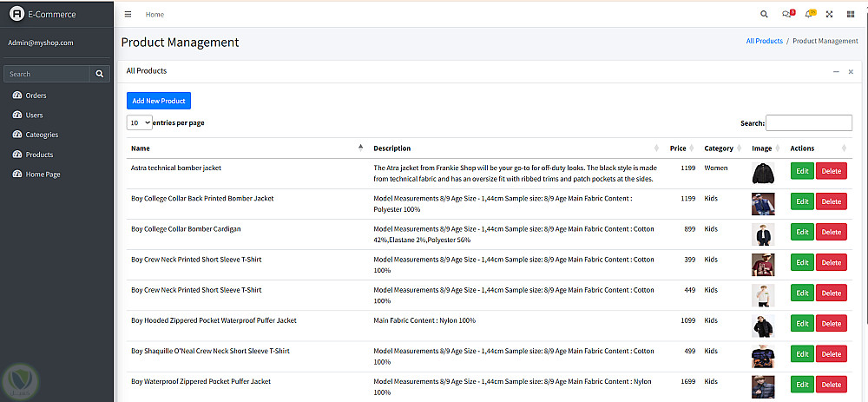Screen dimensions: 868x402
Task: Click the sidebar search magnifier button
Action: [101, 74]
